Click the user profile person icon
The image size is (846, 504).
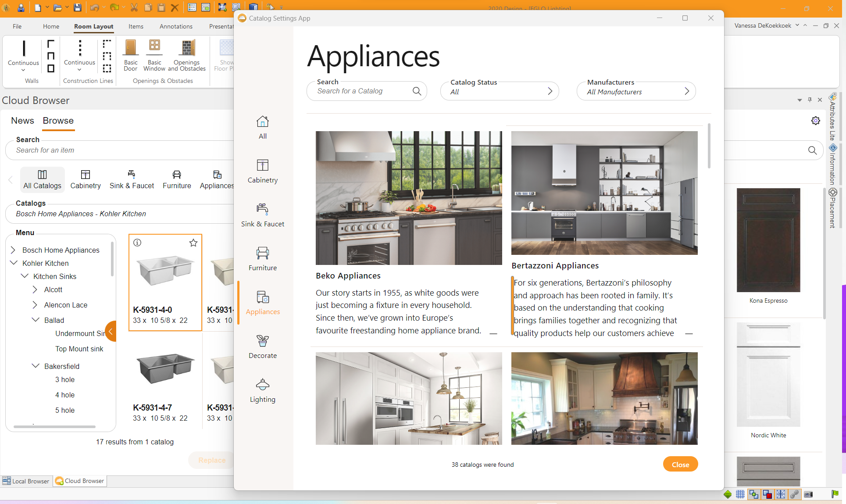[21, 7]
